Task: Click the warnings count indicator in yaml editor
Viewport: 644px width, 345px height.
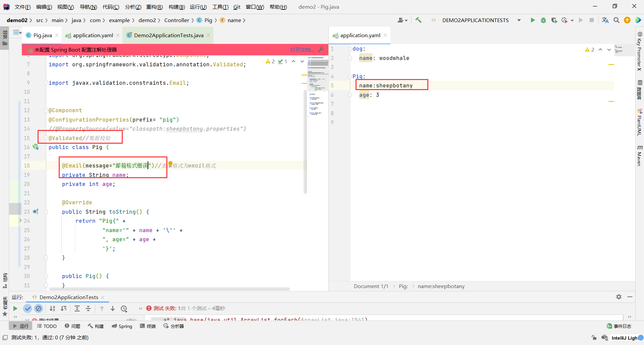Action: point(590,50)
